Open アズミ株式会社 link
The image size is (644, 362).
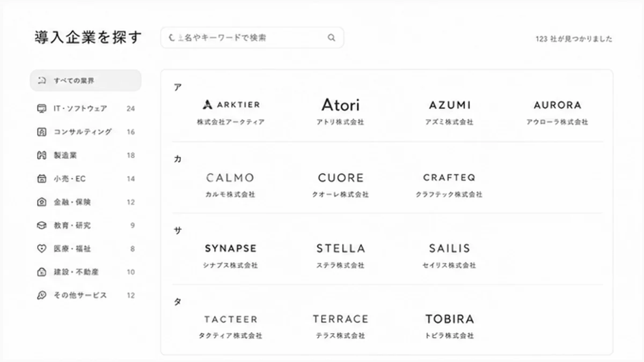click(x=450, y=122)
